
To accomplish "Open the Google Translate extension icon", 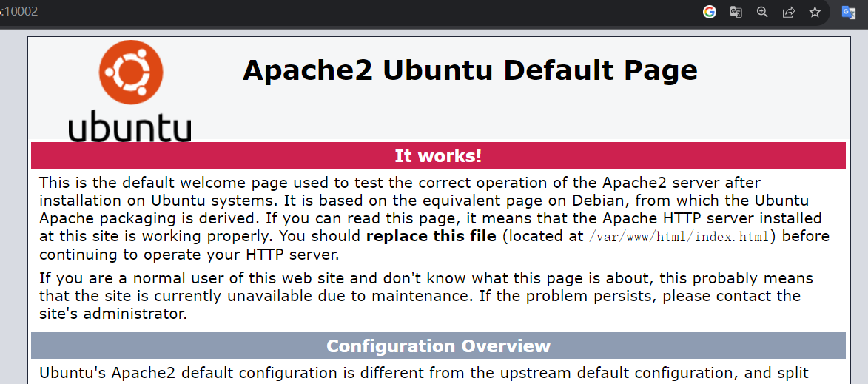I will point(848,12).
